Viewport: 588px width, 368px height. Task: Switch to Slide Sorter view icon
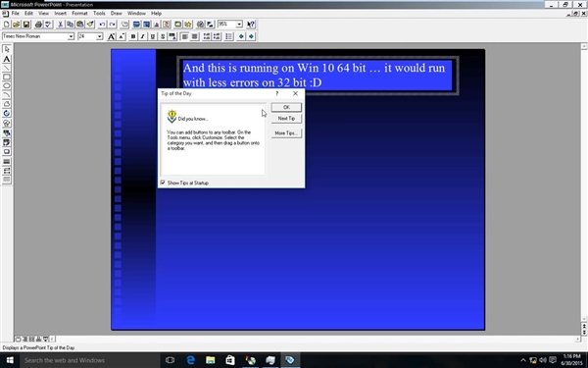[32, 340]
